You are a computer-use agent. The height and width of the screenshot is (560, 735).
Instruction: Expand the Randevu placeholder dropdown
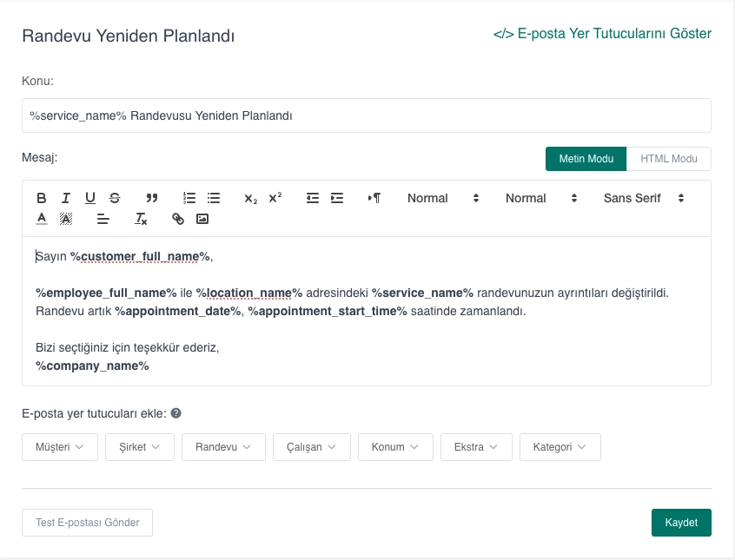(223, 447)
